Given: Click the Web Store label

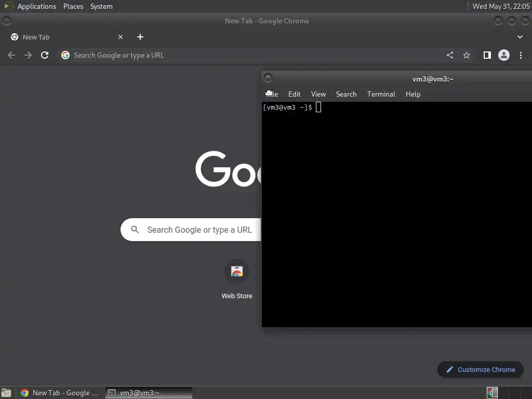Looking at the screenshot, I should coord(237,296).
